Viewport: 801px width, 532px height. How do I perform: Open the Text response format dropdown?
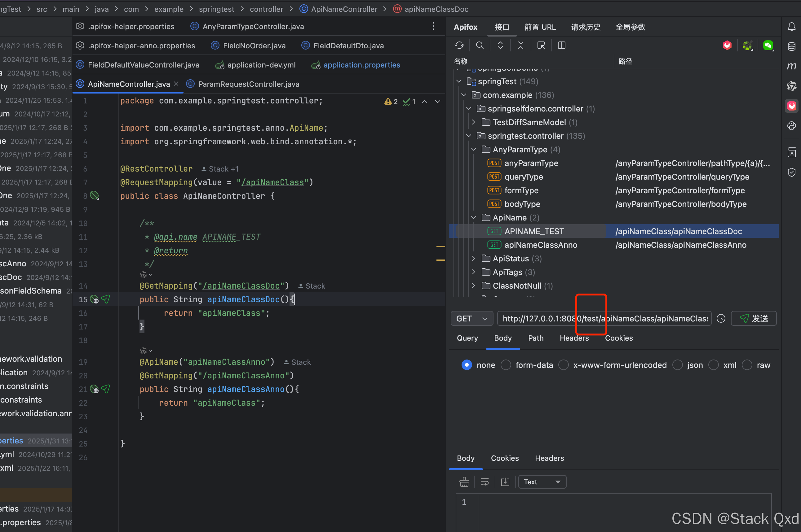[542, 482]
